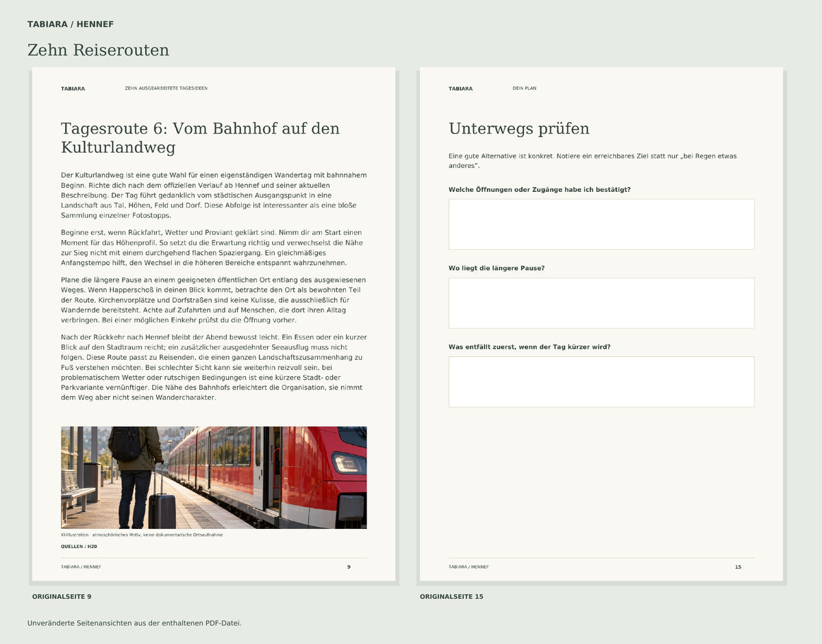
Task: Click the question 'Wo liegt die längere Pause?'
Action: point(497,268)
